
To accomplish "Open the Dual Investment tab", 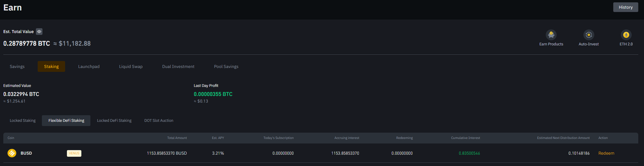I will (x=178, y=67).
